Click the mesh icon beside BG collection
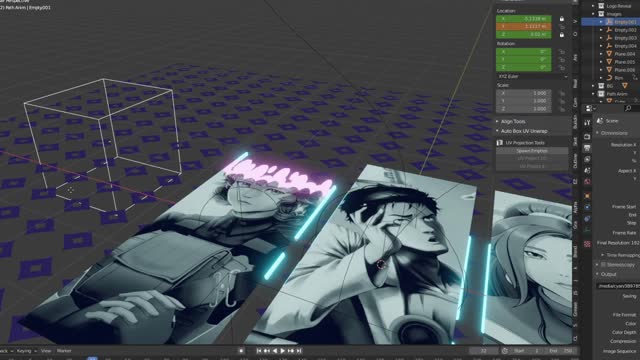Image resolution: width=640 pixels, height=360 pixels. pos(624,86)
